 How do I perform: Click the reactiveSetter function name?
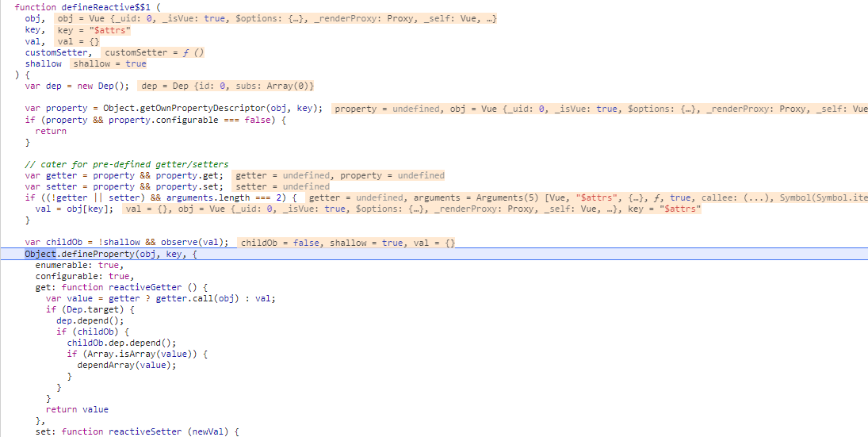click(x=145, y=431)
